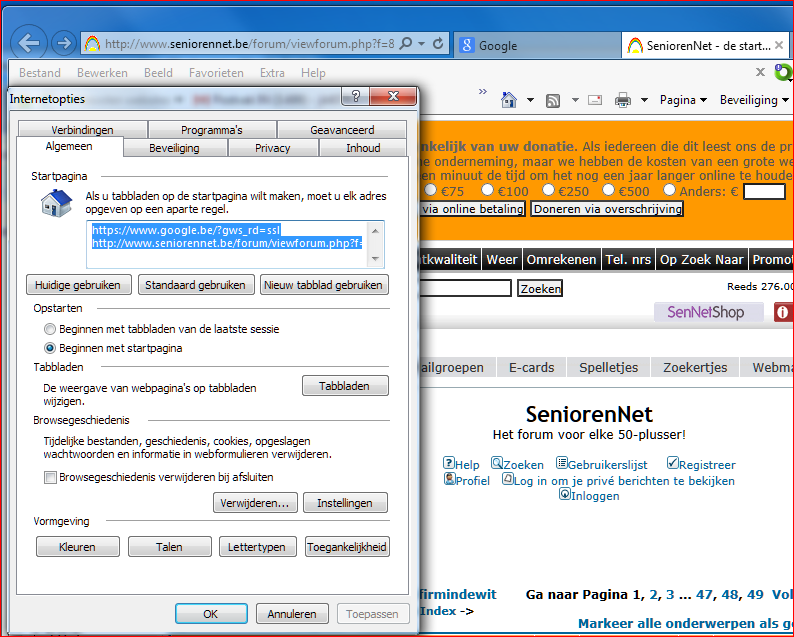Select the €100 donation radio button
The height and width of the screenshot is (637, 794).
pyautogui.click(x=488, y=190)
